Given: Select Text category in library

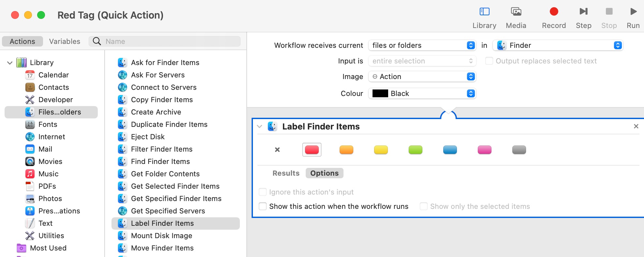Looking at the screenshot, I should 45,223.
